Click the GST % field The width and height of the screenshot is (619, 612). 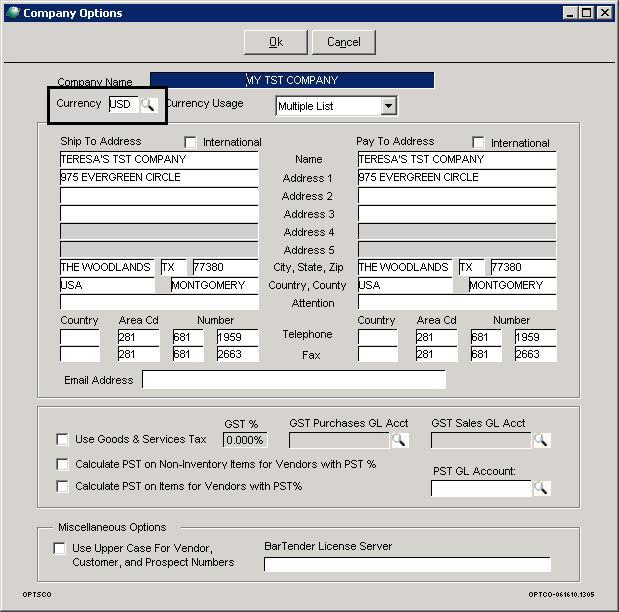pyautogui.click(x=245, y=440)
